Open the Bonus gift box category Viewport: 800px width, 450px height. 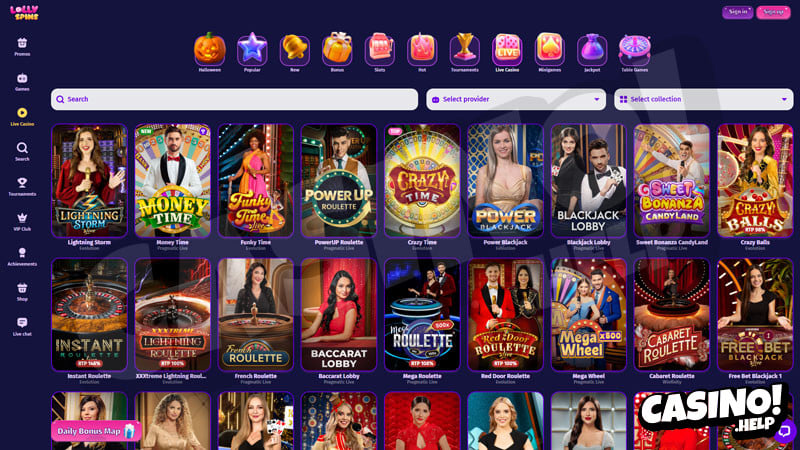(x=337, y=51)
